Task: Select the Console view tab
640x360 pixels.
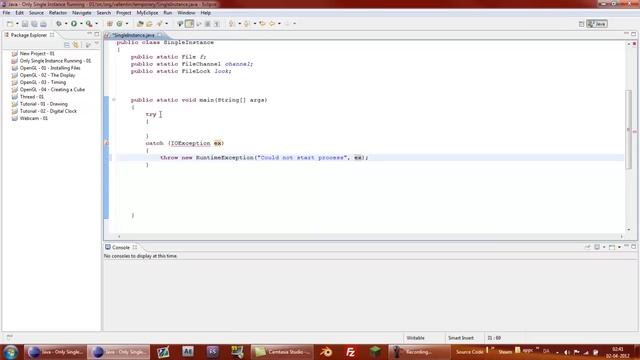Action: point(121,247)
